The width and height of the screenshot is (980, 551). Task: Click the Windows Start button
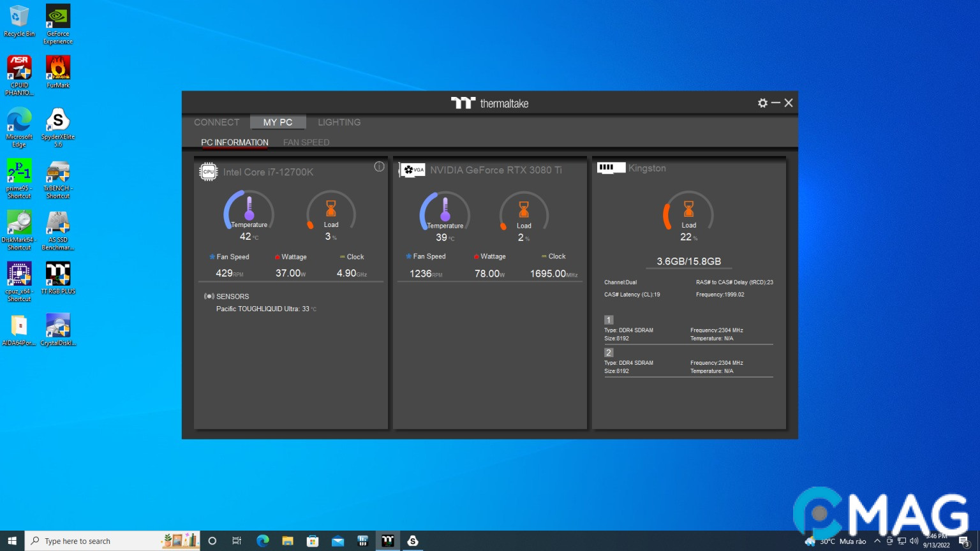(x=12, y=541)
